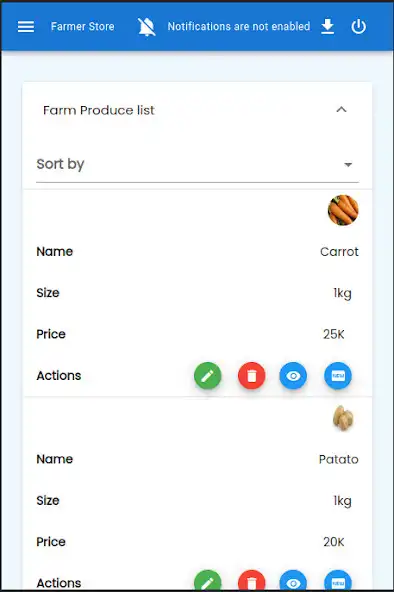Image resolution: width=394 pixels, height=592 pixels.
Task: Edit Carrot with green pencil button
Action: (208, 376)
